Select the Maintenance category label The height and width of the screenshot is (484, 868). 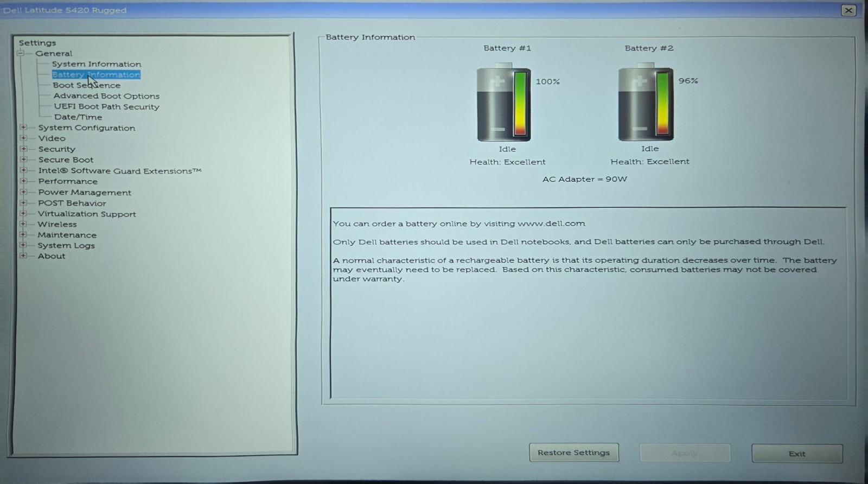[67, 235]
